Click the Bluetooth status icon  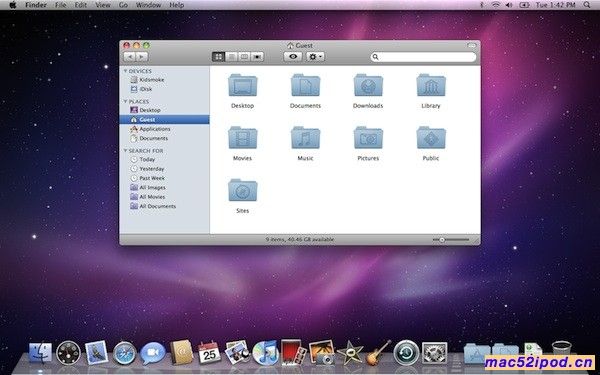pos(482,5)
